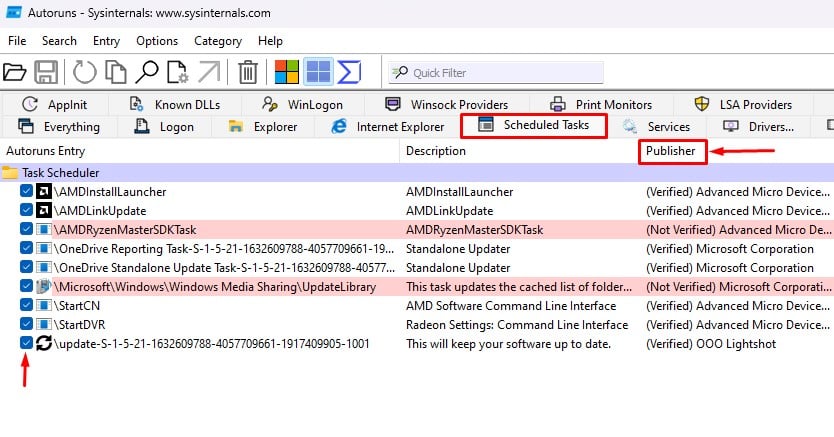Click the icon of StartDVR entry
The height and width of the screenshot is (437, 834).
point(44,324)
